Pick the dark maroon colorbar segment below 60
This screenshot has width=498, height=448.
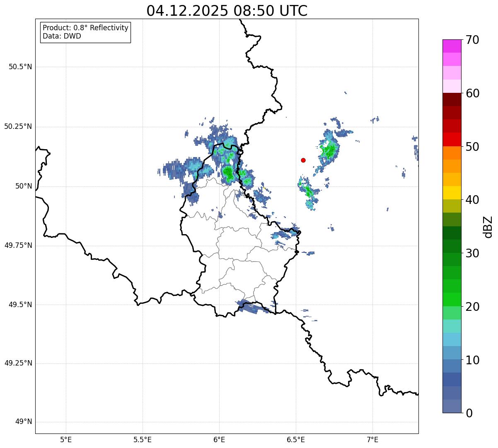[452, 99]
